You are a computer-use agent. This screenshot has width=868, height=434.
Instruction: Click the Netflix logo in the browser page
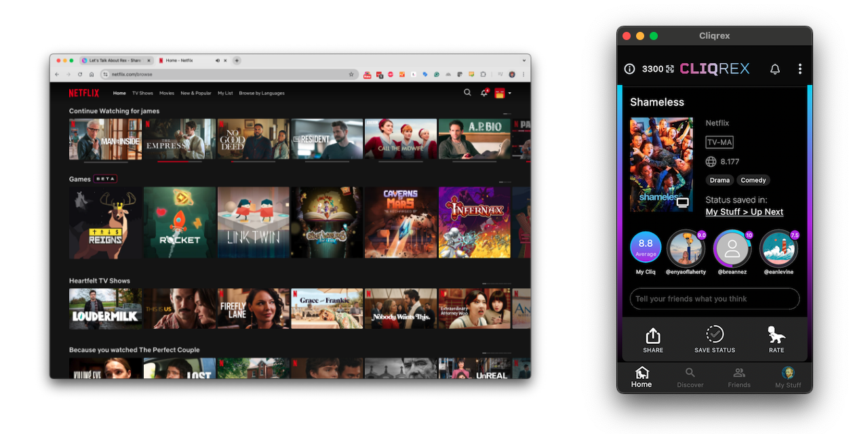coord(84,93)
